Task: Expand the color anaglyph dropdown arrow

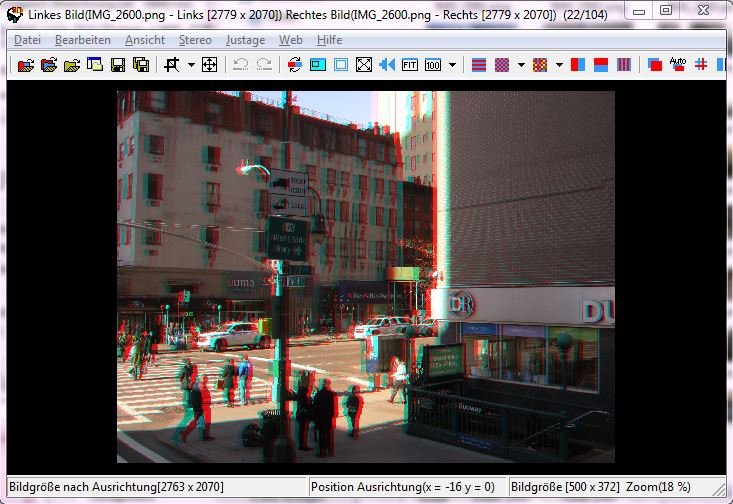Action: point(559,65)
